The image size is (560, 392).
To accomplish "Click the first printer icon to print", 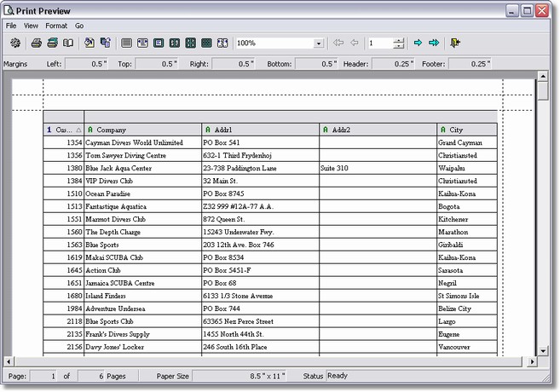I will click(36, 43).
